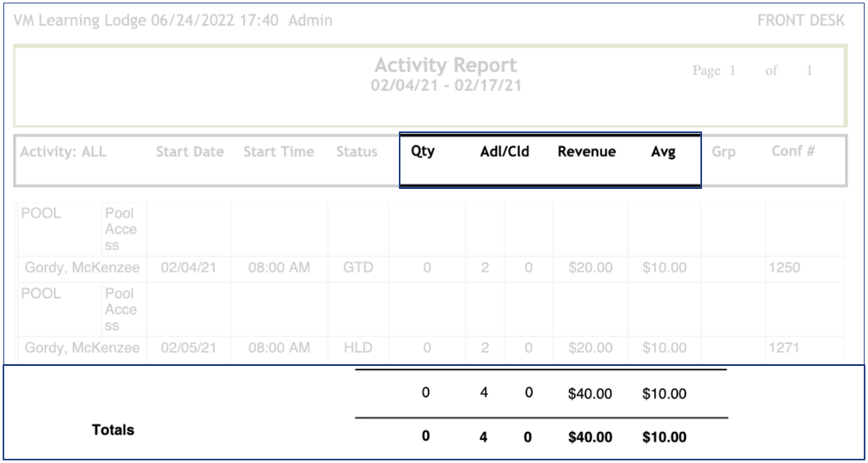Open confirmation number 1250
Screen dimensions: 868x463
point(785,268)
